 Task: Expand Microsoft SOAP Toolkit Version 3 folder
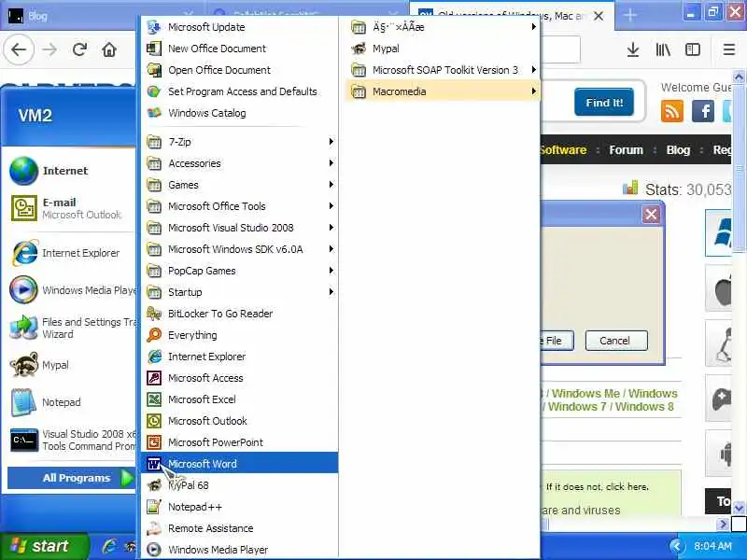point(443,70)
